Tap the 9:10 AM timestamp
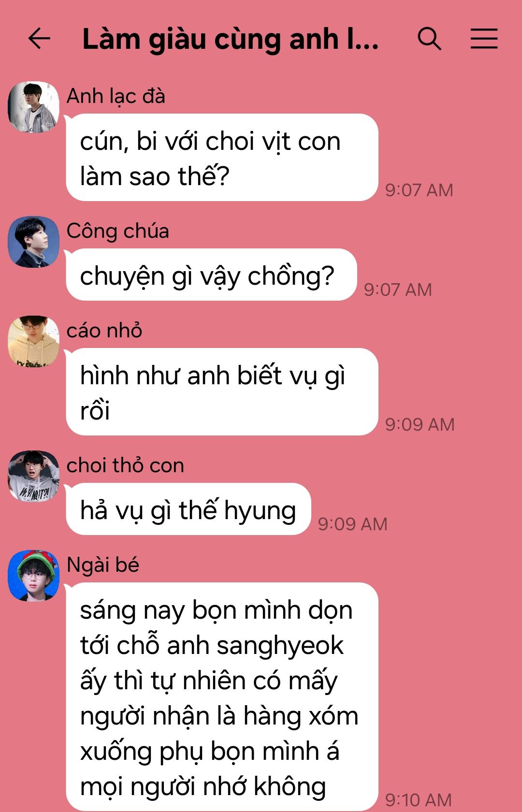This screenshot has width=522, height=812. pos(419,800)
